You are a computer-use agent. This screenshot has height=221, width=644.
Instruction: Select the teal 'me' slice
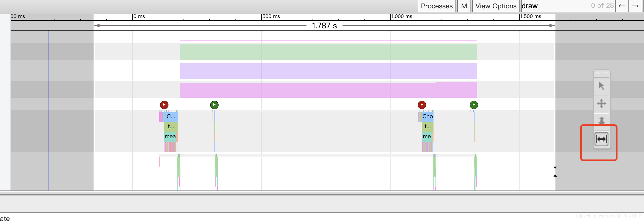click(x=427, y=137)
